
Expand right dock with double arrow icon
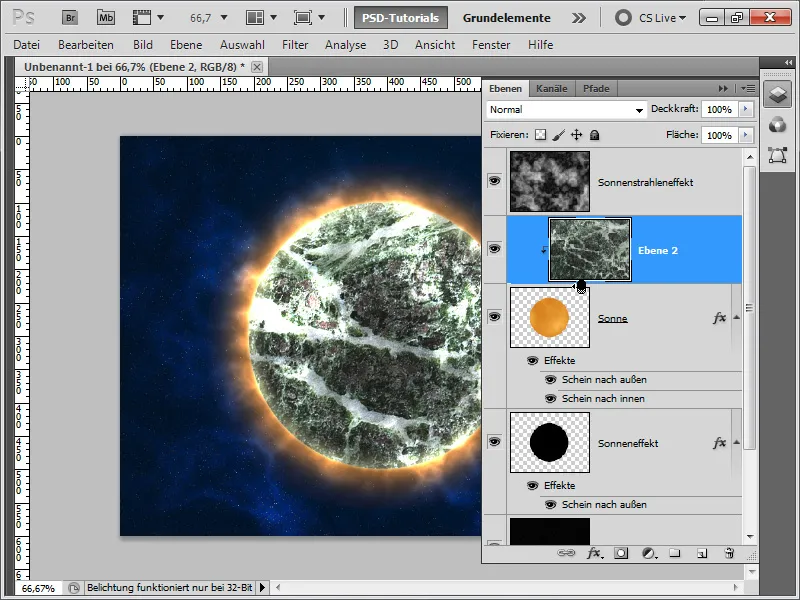pyautogui.click(x=789, y=62)
